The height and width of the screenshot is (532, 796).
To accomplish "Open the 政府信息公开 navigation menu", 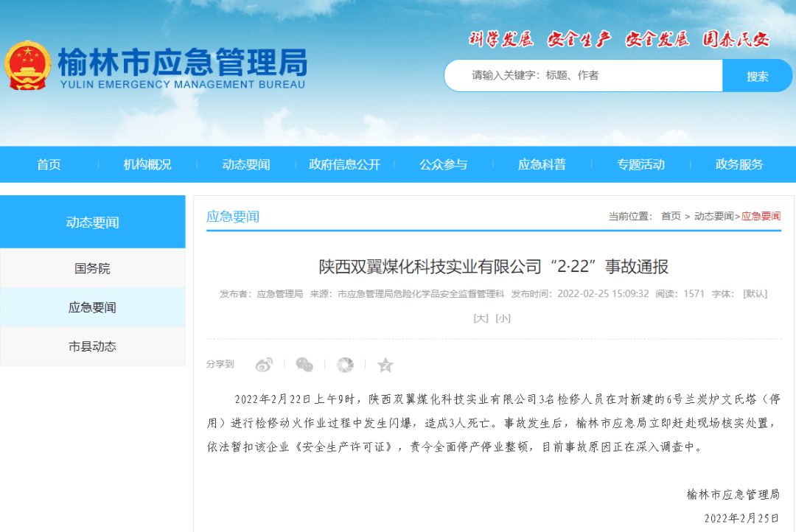I will click(x=345, y=164).
